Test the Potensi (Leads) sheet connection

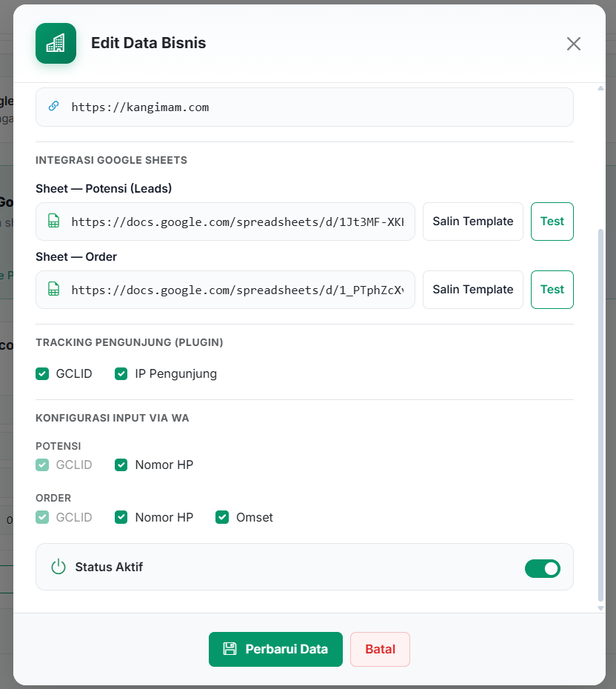[552, 222]
